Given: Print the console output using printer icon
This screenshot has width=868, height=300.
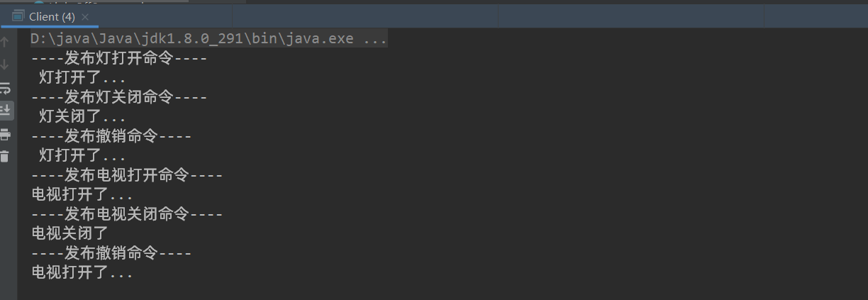Looking at the screenshot, I should [x=5, y=134].
